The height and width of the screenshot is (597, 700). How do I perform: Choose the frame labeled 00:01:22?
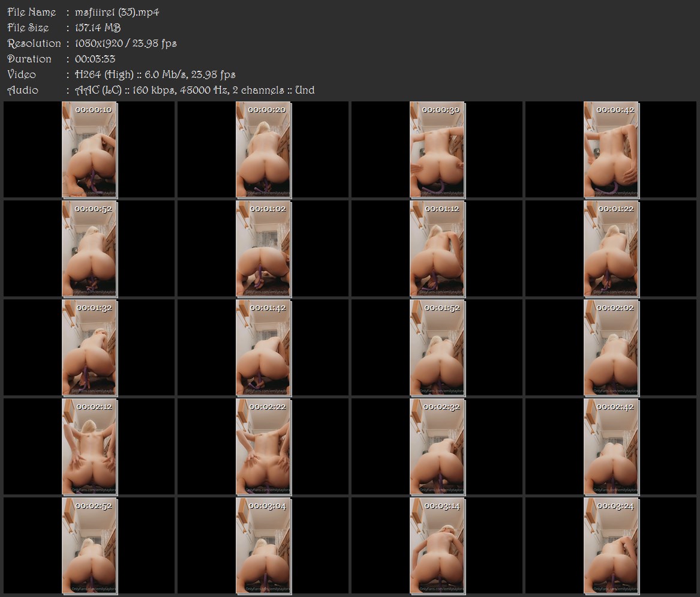(x=611, y=249)
